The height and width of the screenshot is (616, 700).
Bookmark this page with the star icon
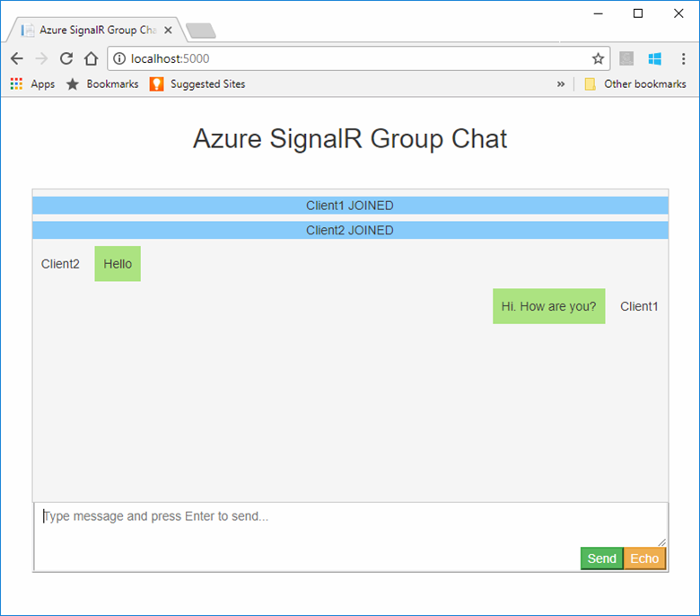(x=598, y=58)
